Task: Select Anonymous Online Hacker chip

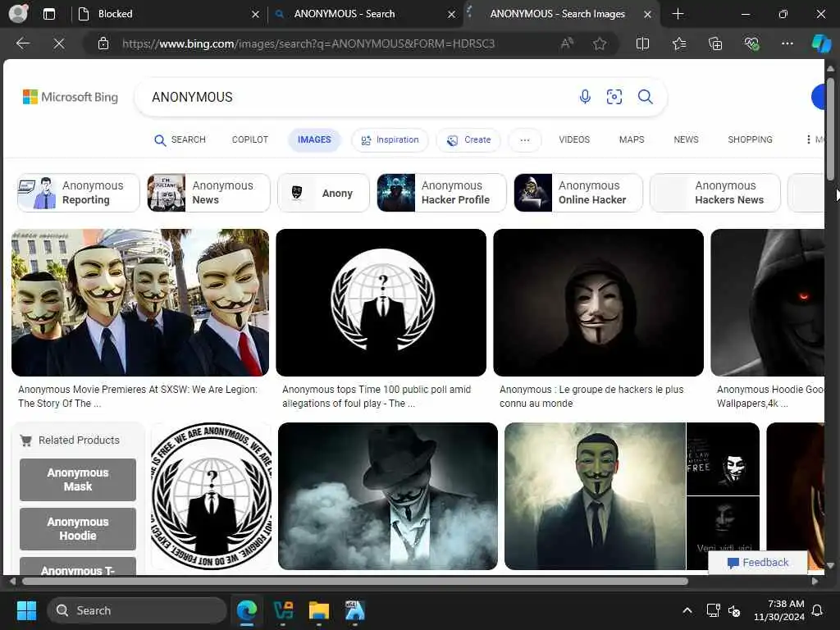Action: click(x=578, y=193)
